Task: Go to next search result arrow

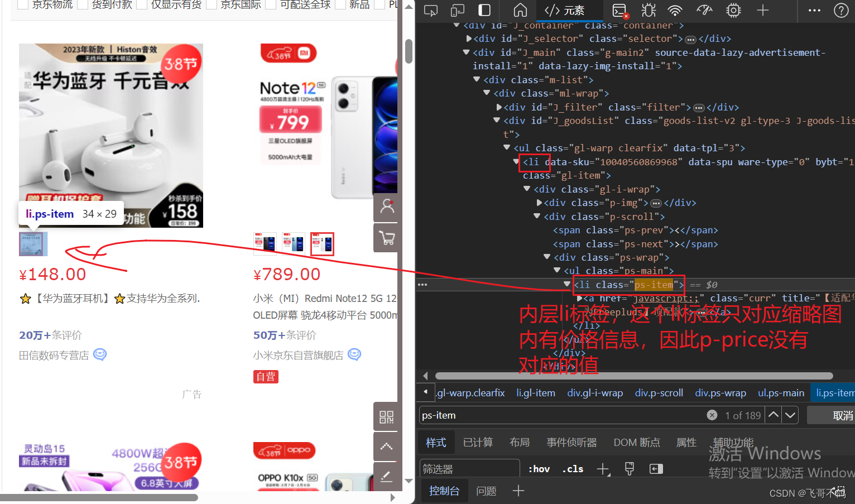Action: pos(790,415)
